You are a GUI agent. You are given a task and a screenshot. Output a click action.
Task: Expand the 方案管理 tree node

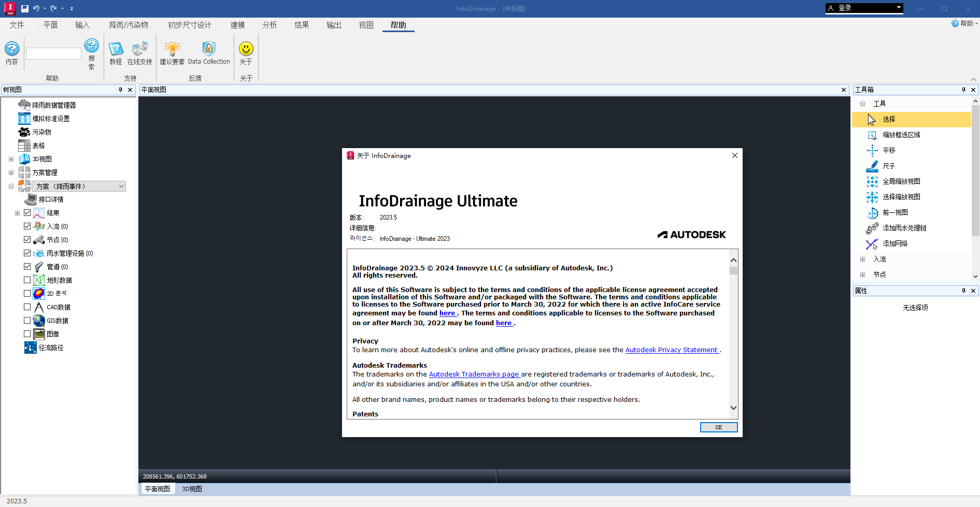click(x=11, y=172)
